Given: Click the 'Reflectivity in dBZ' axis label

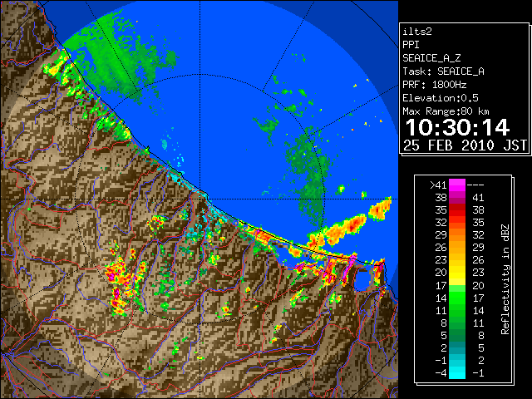Looking at the screenshot, I should pos(505,279).
